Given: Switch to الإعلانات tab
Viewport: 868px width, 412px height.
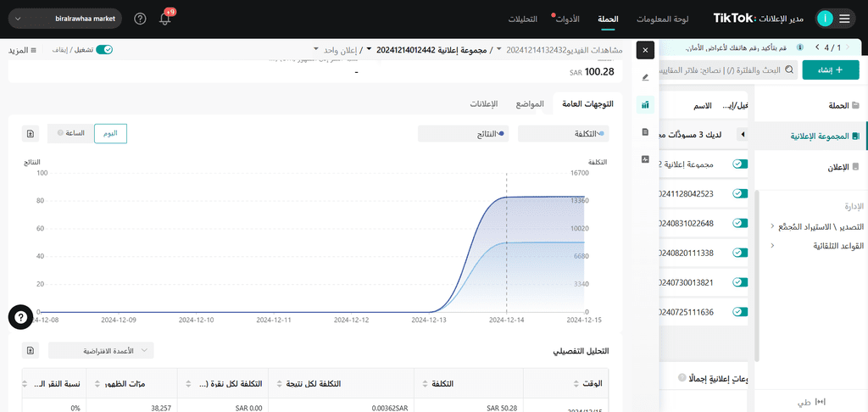Looking at the screenshot, I should coord(484,104).
